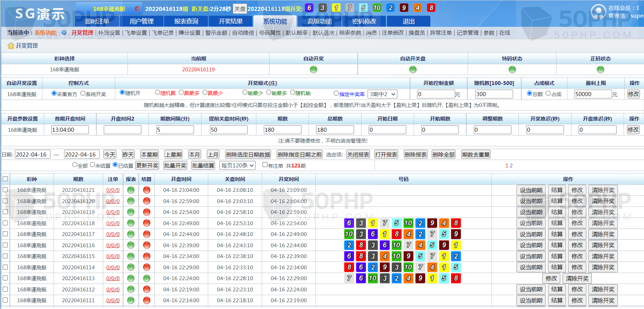644x309 pixels.
Task: Switch to the 报表查询 tab
Action: click(x=186, y=21)
